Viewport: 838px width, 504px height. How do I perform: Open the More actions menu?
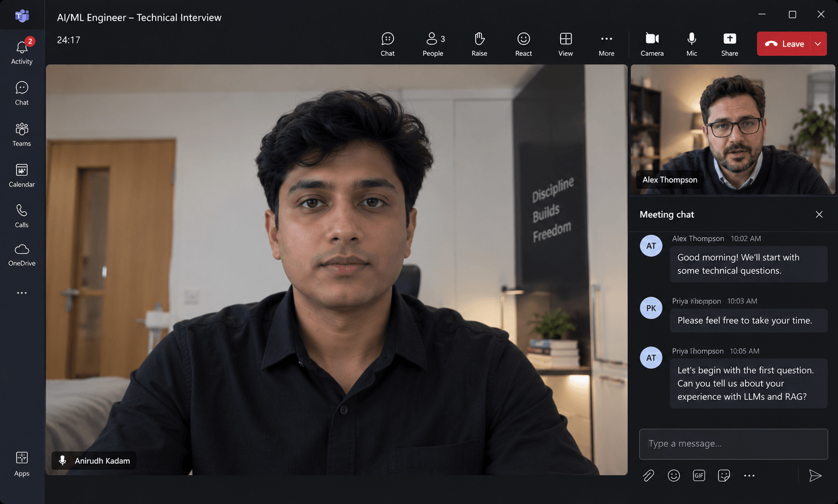[x=606, y=44]
